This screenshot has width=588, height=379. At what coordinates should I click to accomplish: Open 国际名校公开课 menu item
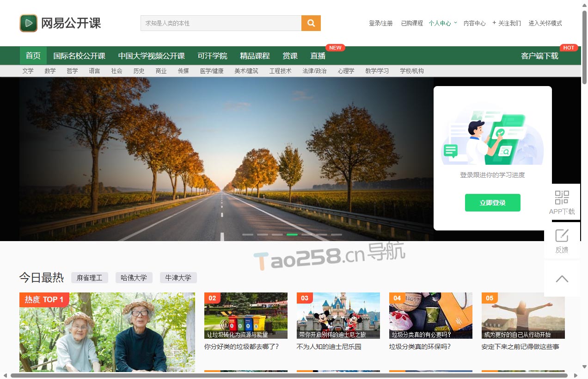(x=79, y=56)
